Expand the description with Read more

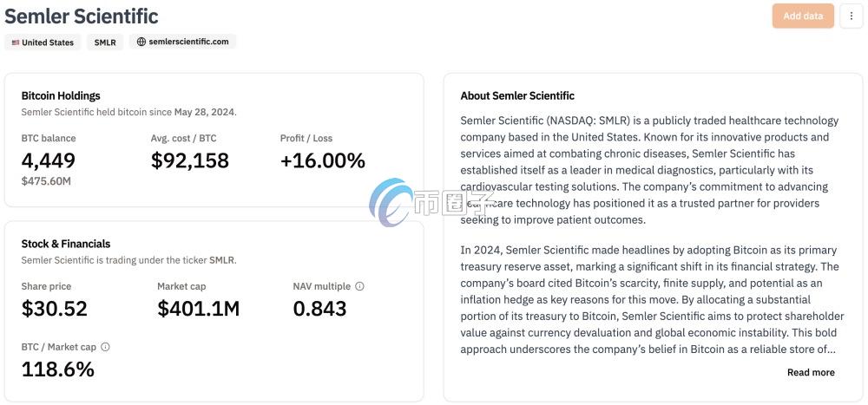(811, 372)
